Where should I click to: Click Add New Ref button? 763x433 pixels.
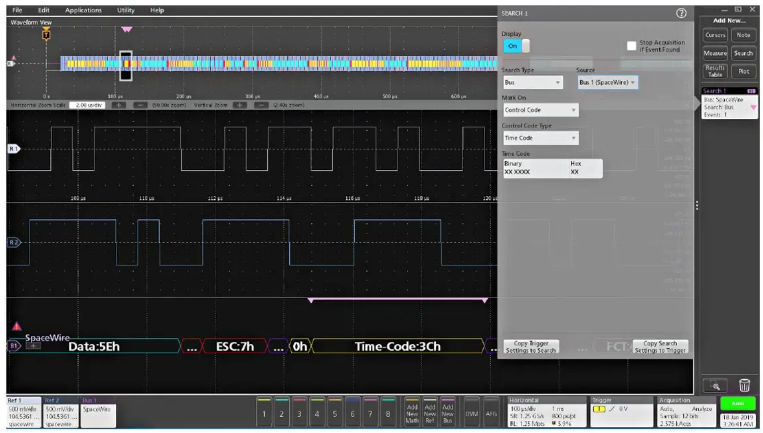coord(430,412)
